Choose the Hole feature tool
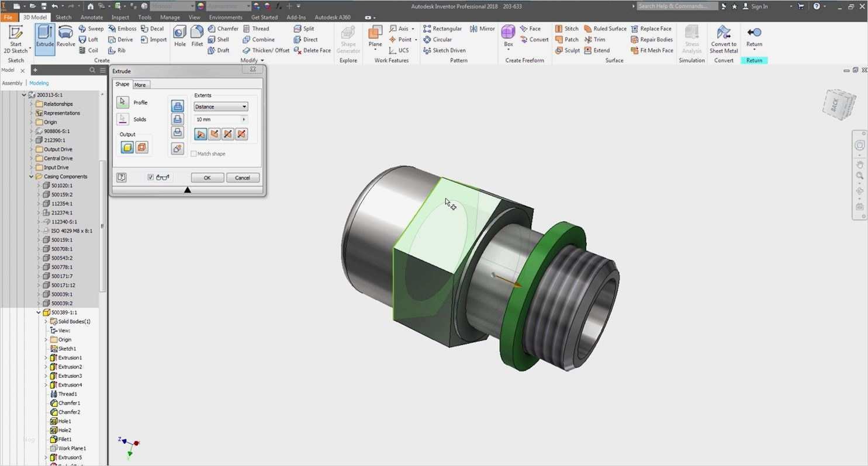The width and height of the screenshot is (868, 466). click(x=180, y=36)
